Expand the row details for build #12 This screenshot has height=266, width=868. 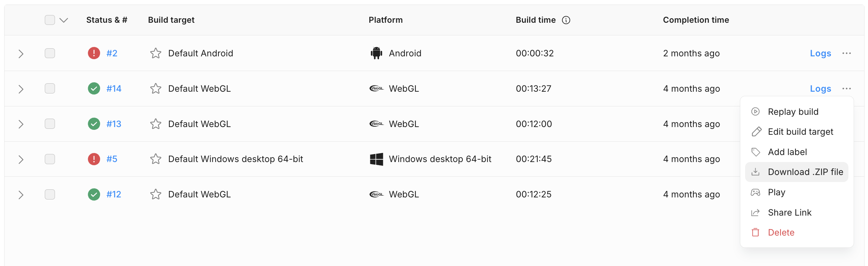(21, 194)
